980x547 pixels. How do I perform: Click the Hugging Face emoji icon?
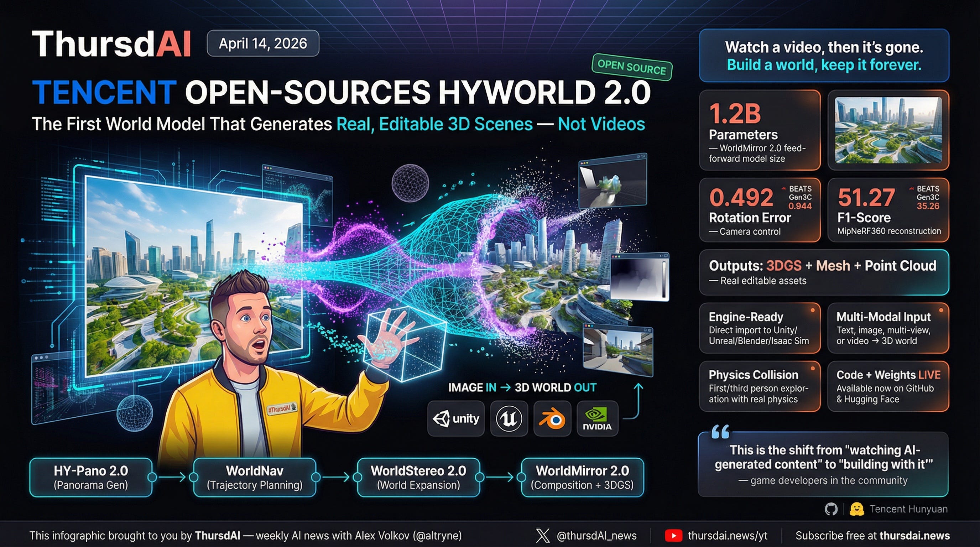point(856,509)
